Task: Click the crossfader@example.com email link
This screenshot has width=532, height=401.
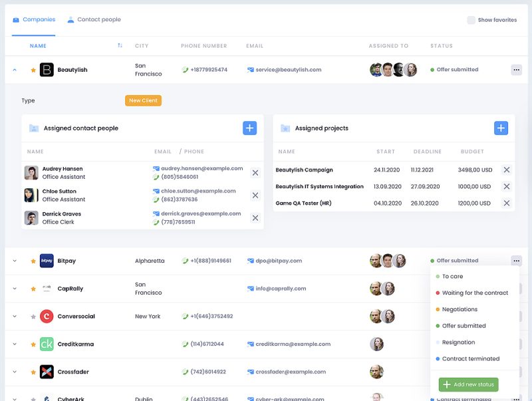Action: (x=291, y=372)
